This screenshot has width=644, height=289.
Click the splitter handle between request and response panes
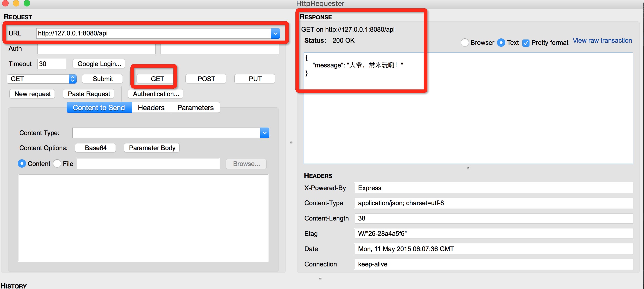pos(291,143)
